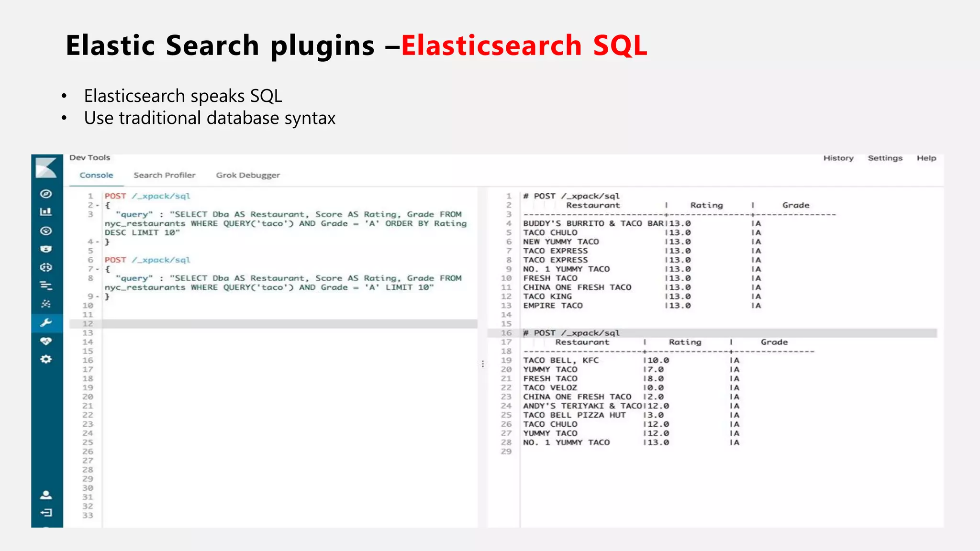Click the 'Rating' header in first result table

(706, 205)
